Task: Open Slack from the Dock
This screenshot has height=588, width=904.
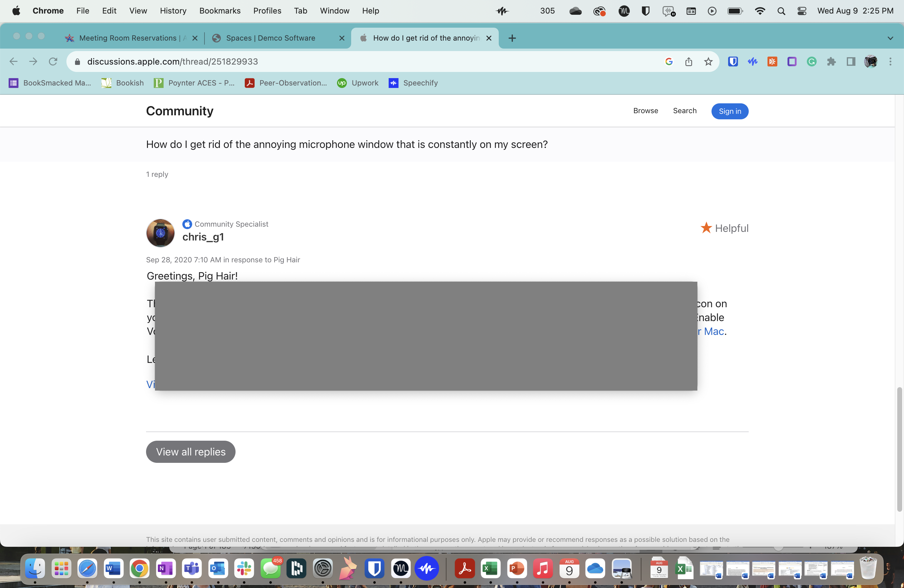Action: (244, 569)
